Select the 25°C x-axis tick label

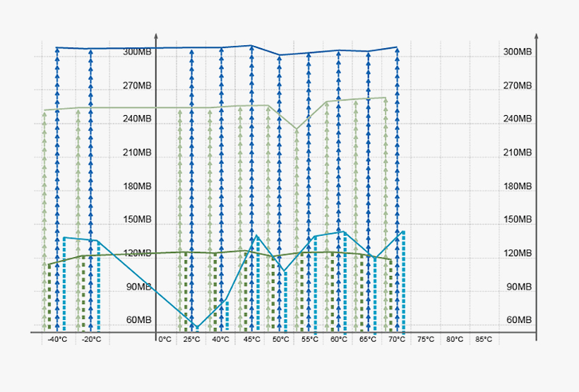coord(192,340)
